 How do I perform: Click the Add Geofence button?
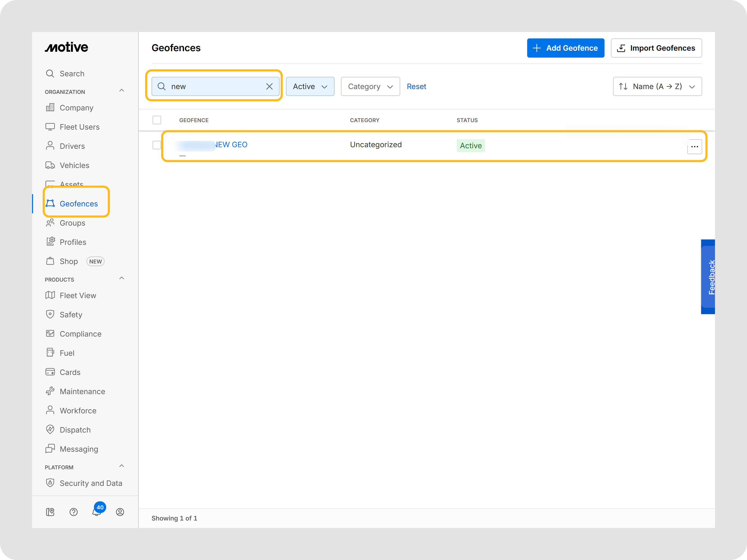565,48
